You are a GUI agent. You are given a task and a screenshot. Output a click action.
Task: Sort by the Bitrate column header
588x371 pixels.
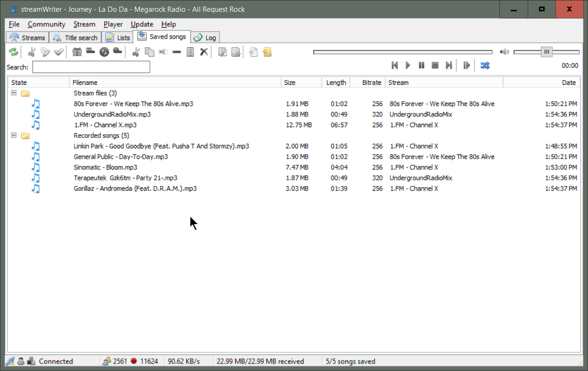click(x=368, y=82)
